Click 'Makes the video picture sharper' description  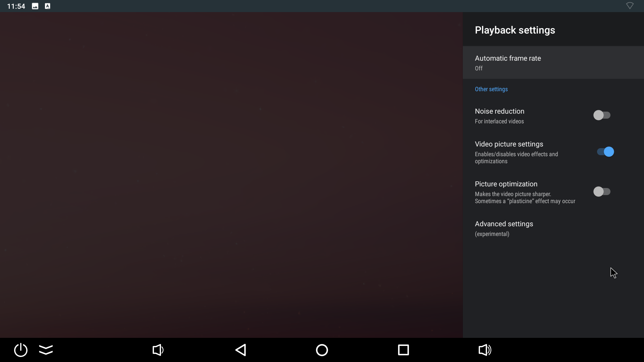(525, 197)
